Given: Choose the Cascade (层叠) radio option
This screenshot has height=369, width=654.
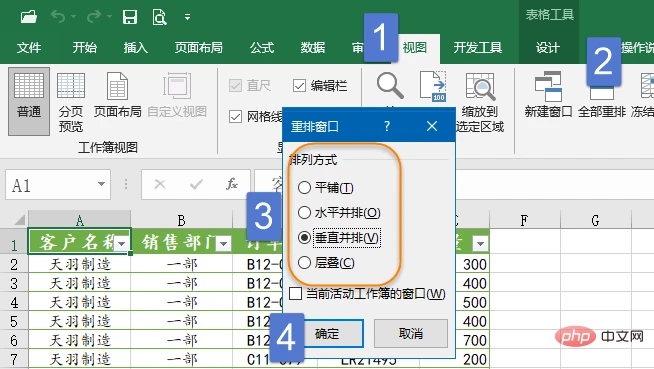Looking at the screenshot, I should click(304, 263).
